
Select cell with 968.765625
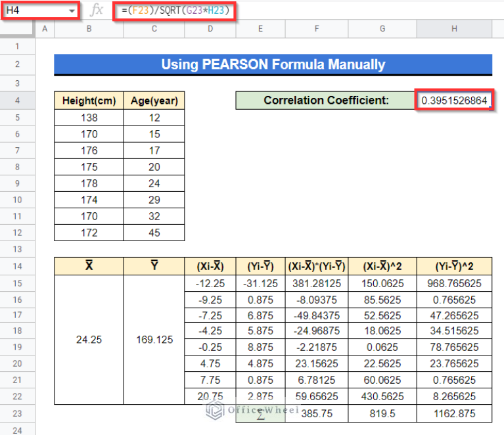[454, 283]
